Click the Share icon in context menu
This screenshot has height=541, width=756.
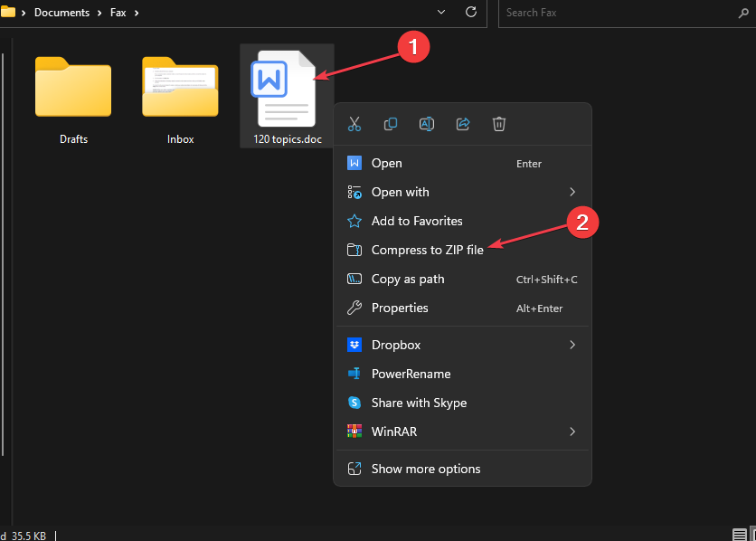pyautogui.click(x=463, y=124)
